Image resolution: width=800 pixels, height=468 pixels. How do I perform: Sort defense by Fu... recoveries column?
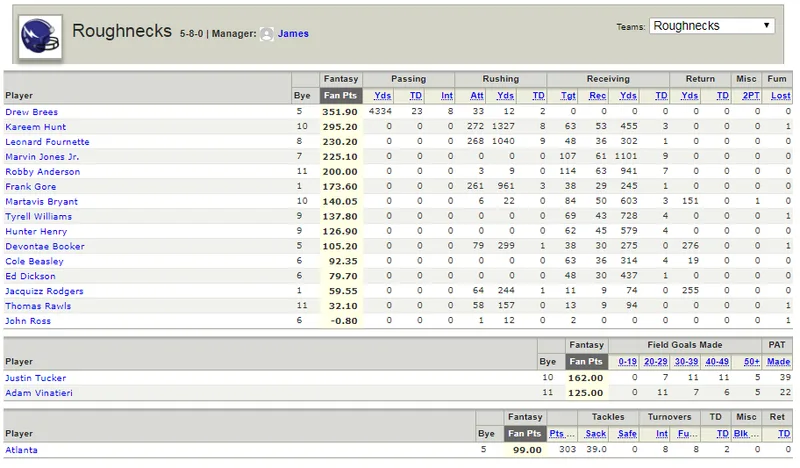[x=687, y=433]
